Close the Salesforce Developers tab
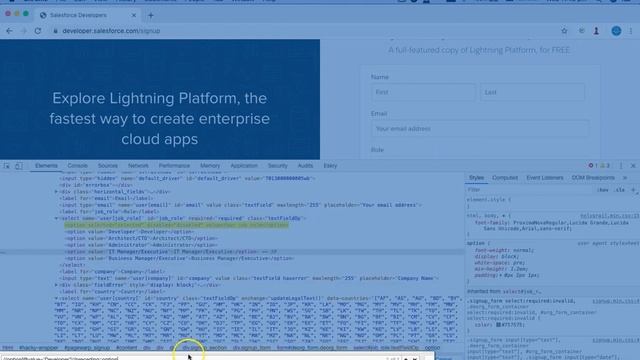640x360 pixels. 133,15
